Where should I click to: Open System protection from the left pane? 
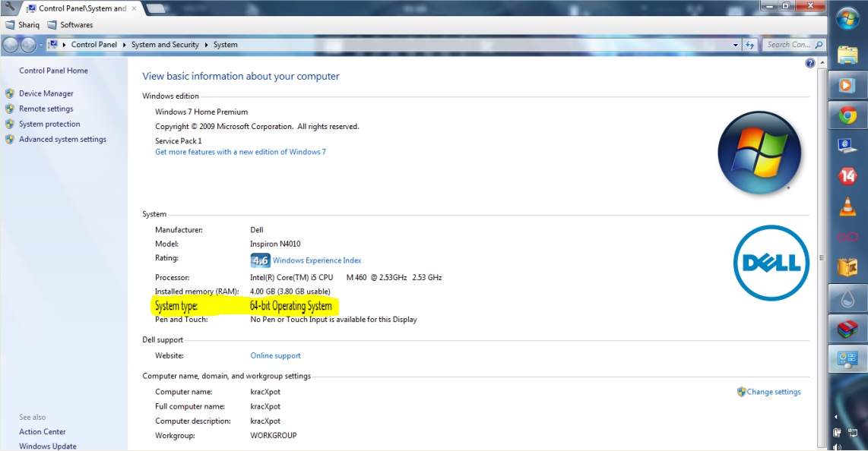pyautogui.click(x=49, y=125)
